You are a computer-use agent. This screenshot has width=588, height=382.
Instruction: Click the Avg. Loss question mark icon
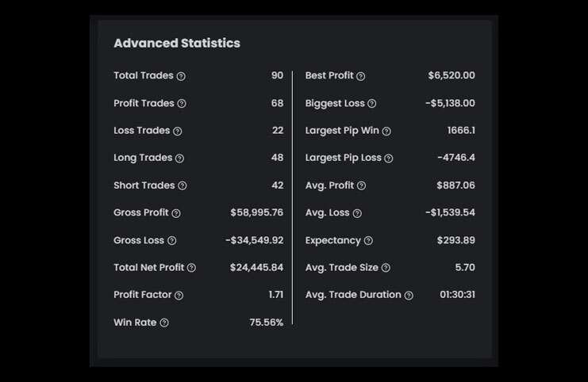(357, 213)
